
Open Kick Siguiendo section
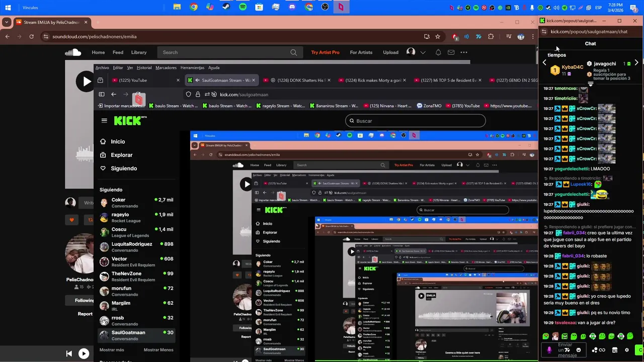click(x=124, y=168)
